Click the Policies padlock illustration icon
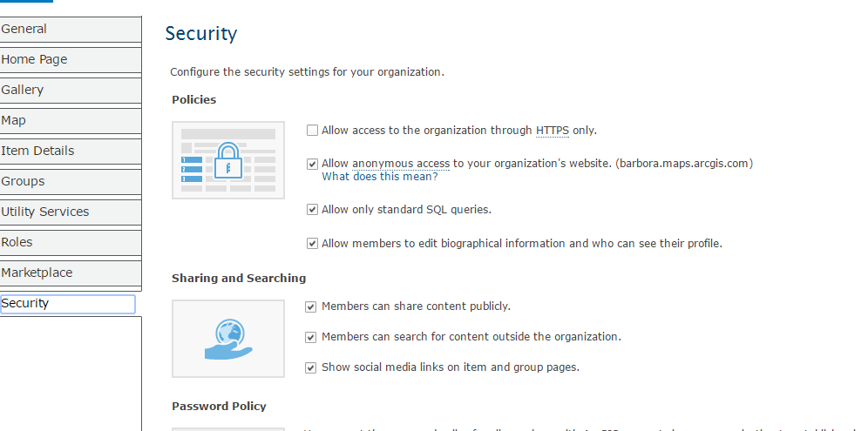The height and width of the screenshot is (431, 868). pyautogui.click(x=228, y=160)
